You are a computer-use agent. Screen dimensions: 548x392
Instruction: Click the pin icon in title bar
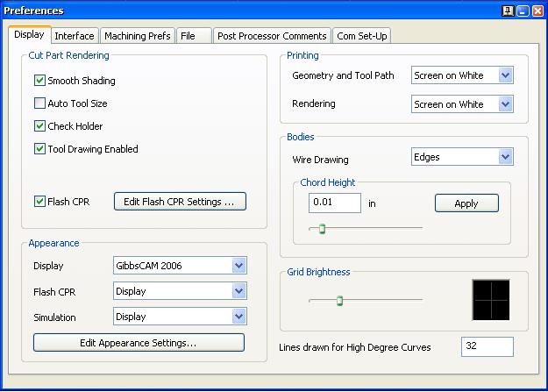(x=508, y=11)
